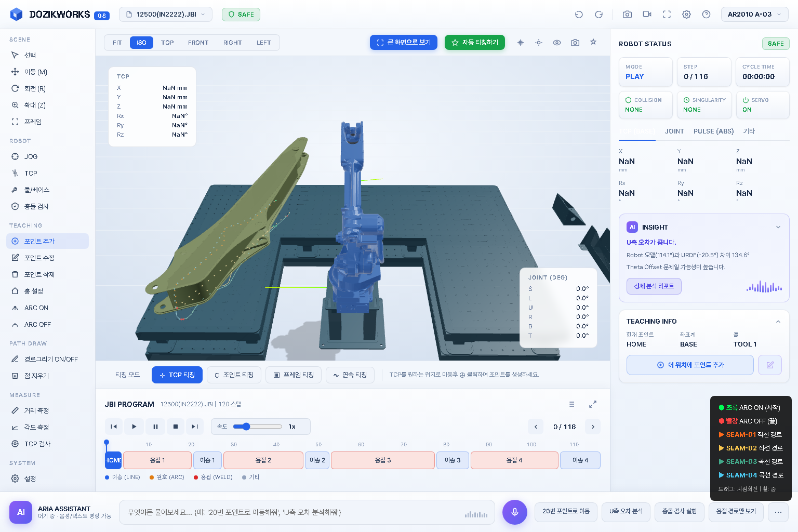This screenshot has height=532, width=798.
Task: Go to previous step with left chevron
Action: 536,427
